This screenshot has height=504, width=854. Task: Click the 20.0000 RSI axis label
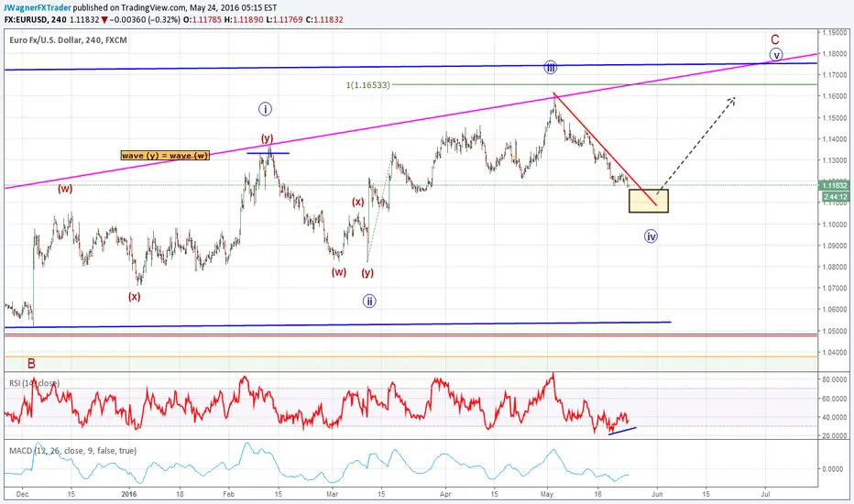tap(835, 436)
